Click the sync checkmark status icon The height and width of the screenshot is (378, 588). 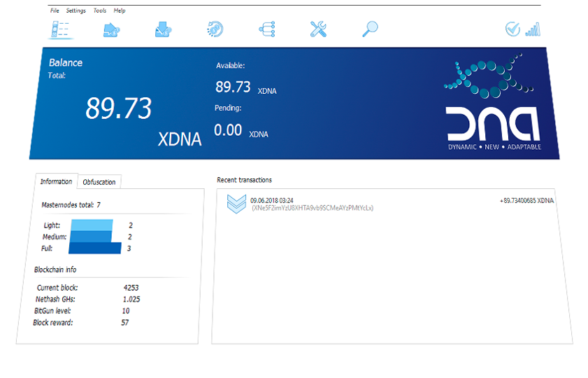point(512,29)
